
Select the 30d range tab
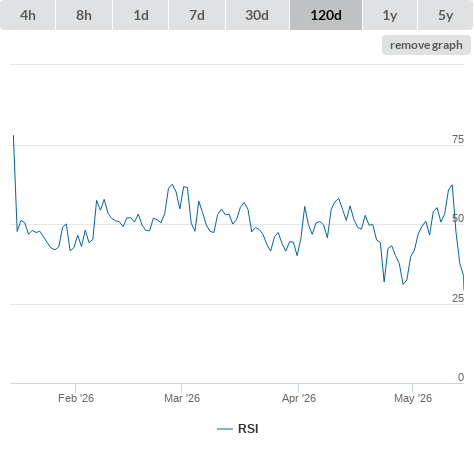tap(257, 15)
